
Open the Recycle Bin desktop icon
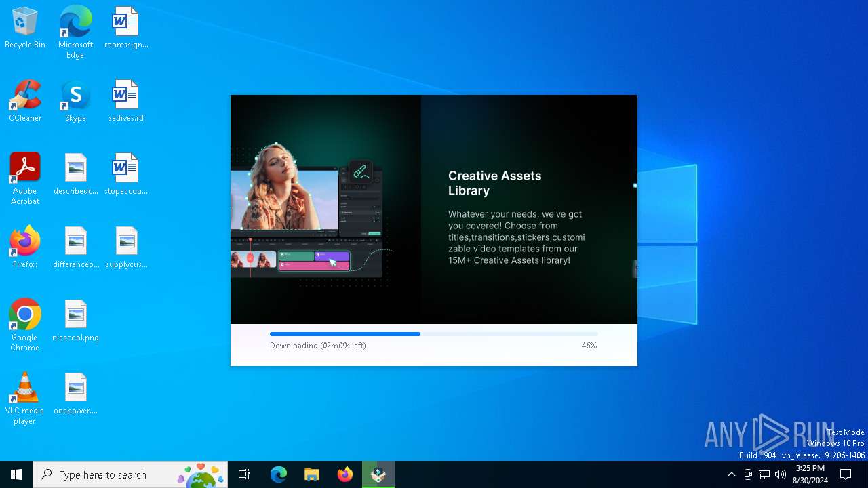25,28
